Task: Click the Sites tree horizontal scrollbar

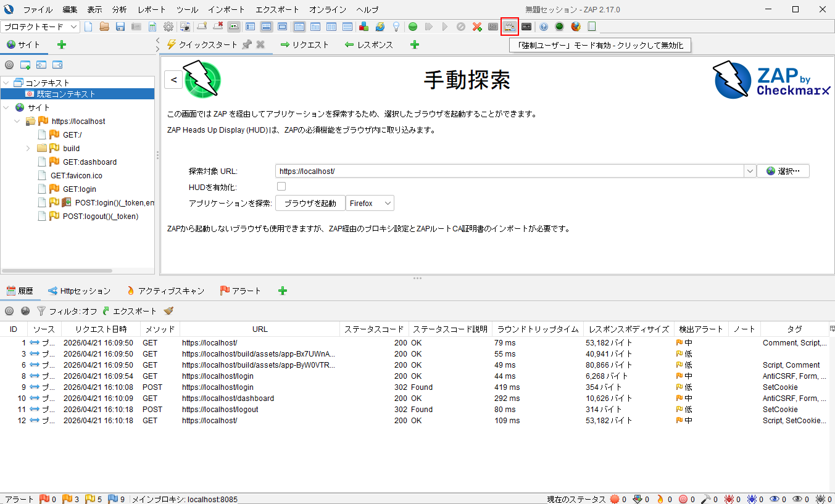Action: pos(57,270)
